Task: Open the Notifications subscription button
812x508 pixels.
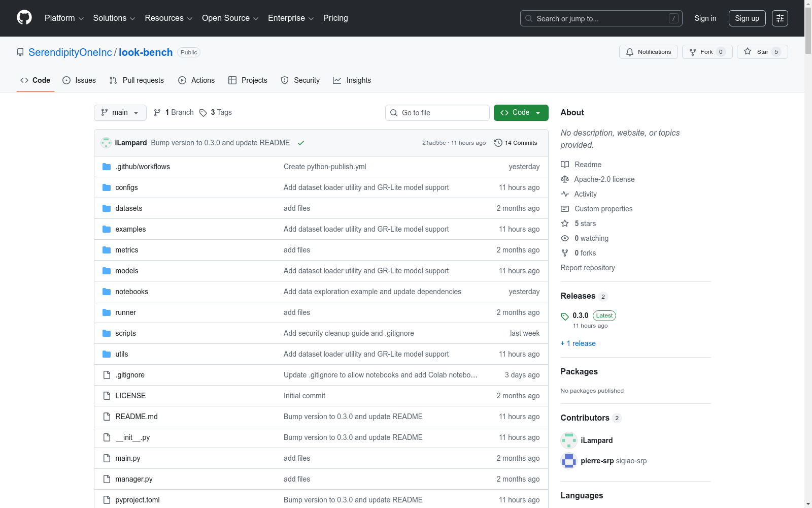Action: pos(649,52)
